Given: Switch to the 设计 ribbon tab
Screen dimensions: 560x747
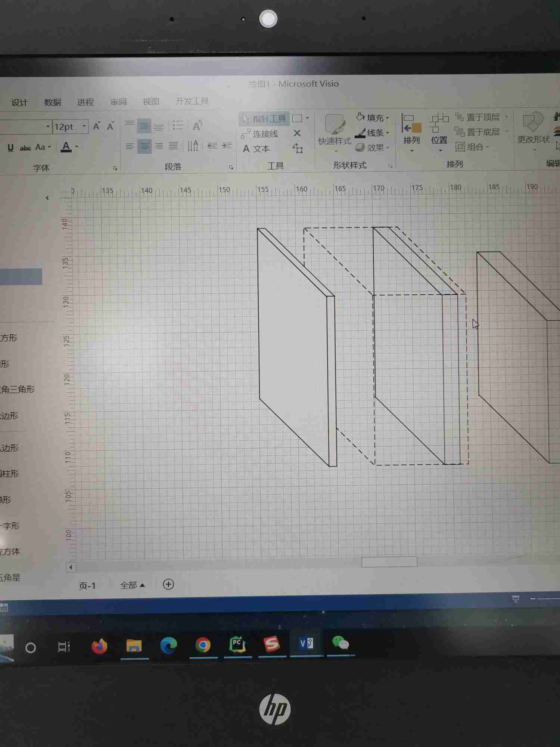Looking at the screenshot, I should coord(19,102).
